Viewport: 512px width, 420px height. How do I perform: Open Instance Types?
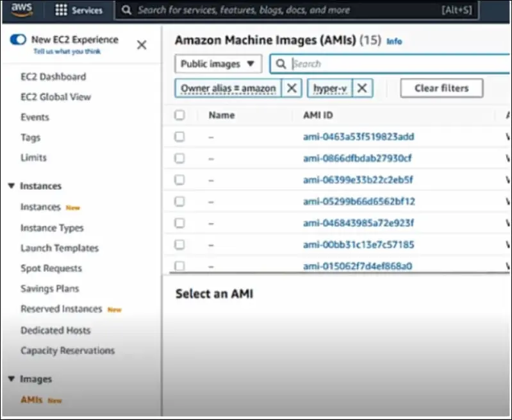(x=52, y=228)
